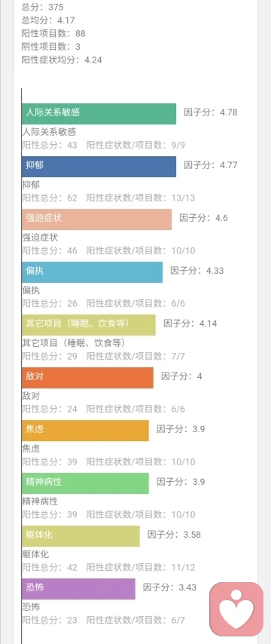Click the 总均分：4.17 text

click(x=48, y=20)
